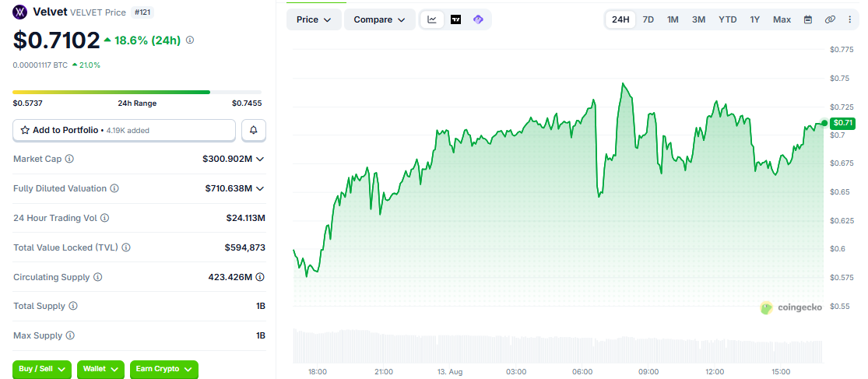The image size is (868, 379).
Task: Show Market Cap info tooltip icon
Action: (x=69, y=159)
